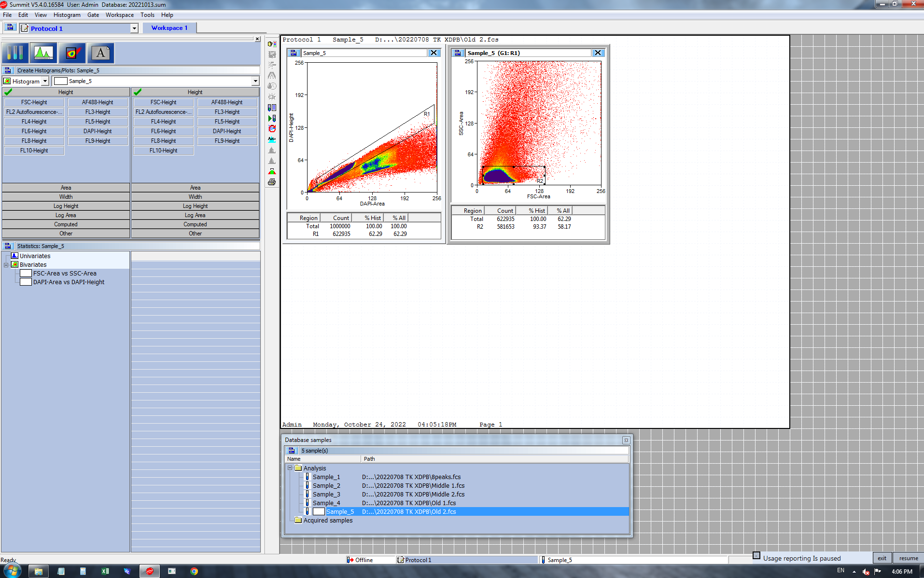Click the Auto scale histogram icon
Viewport: 924px width, 578px height.
(x=272, y=139)
